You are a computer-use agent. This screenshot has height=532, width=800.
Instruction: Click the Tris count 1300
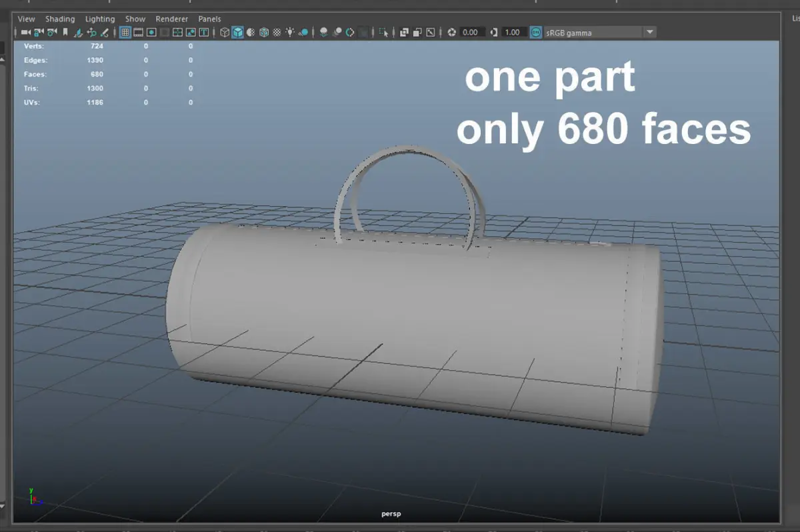95,88
